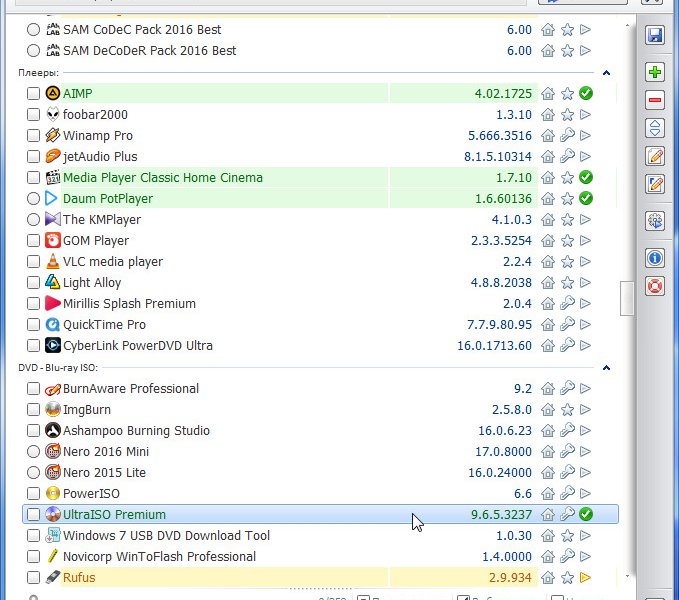The image size is (679, 600).
Task: Select the Ashampoo Burning Studio row
Action: (x=320, y=431)
